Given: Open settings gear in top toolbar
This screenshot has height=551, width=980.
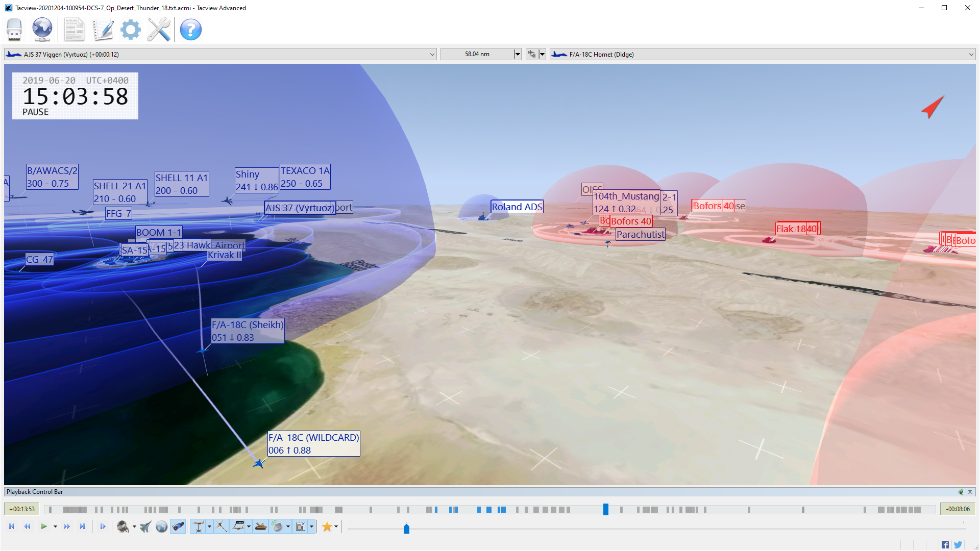Looking at the screenshot, I should [131, 30].
